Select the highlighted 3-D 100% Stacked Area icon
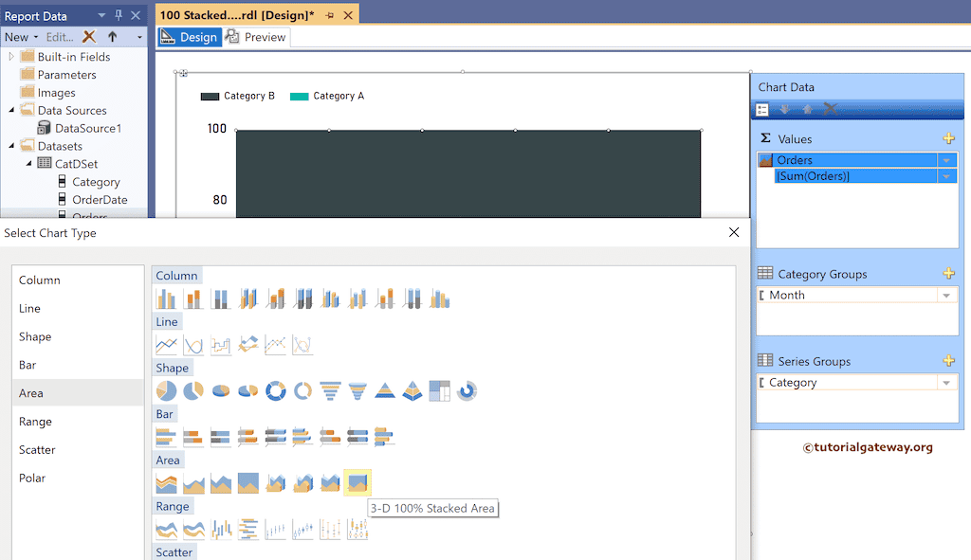 [357, 482]
